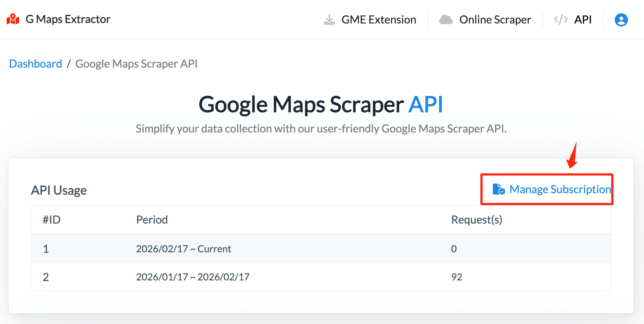
Task: Click the #ID column header
Action: (51, 220)
